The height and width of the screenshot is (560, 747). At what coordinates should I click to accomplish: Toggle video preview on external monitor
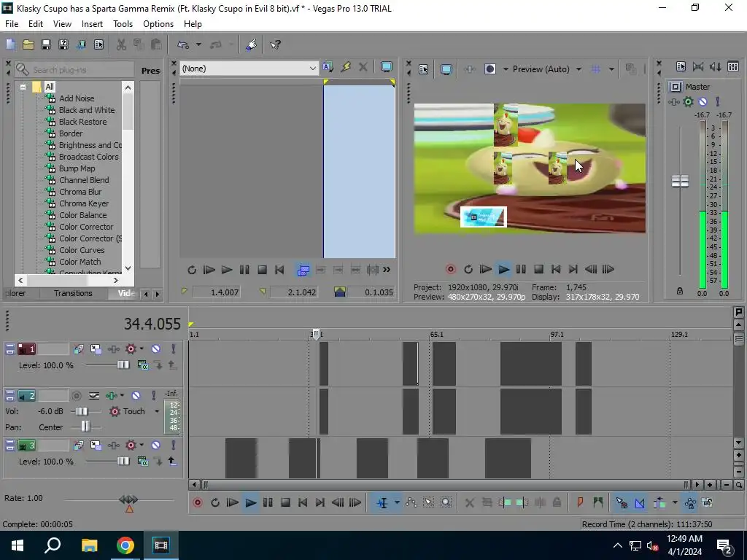coord(446,69)
